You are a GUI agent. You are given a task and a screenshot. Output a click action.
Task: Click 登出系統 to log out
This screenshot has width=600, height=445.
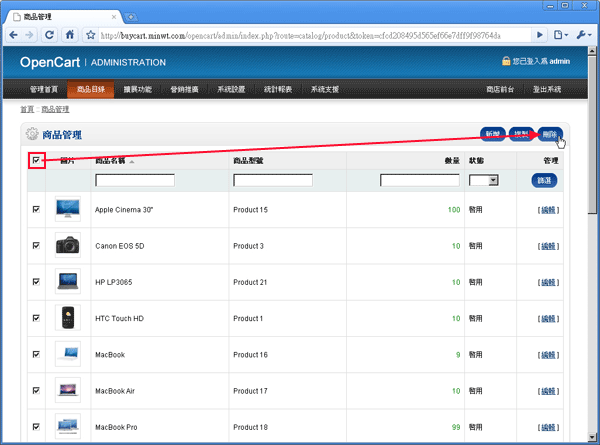547,89
